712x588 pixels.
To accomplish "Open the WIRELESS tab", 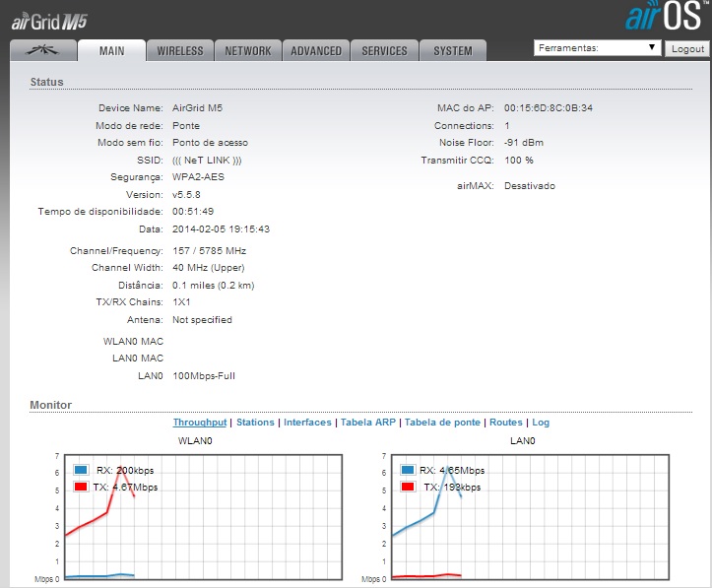I will click(180, 50).
